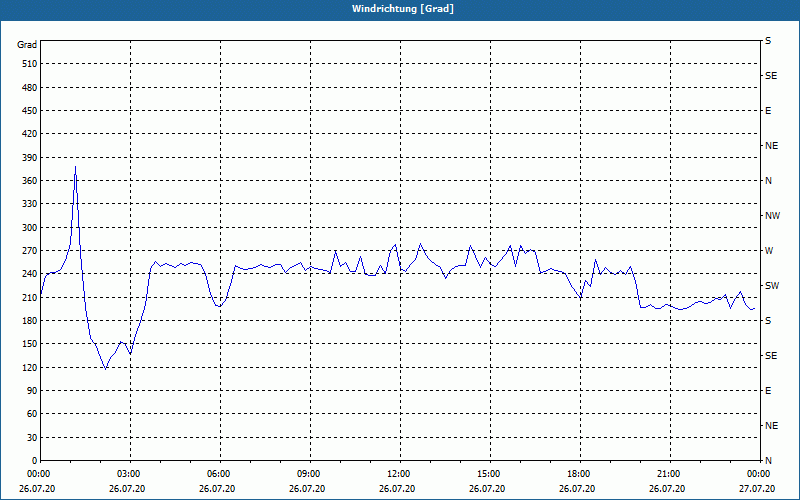This screenshot has height=500, width=800.
Task: Click the highest spike of the blue line
Action: (76, 167)
